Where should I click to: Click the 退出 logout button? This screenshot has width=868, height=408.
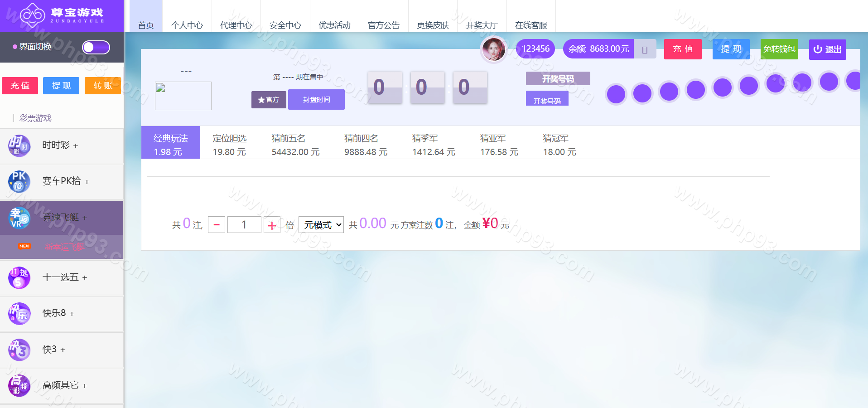pos(827,49)
